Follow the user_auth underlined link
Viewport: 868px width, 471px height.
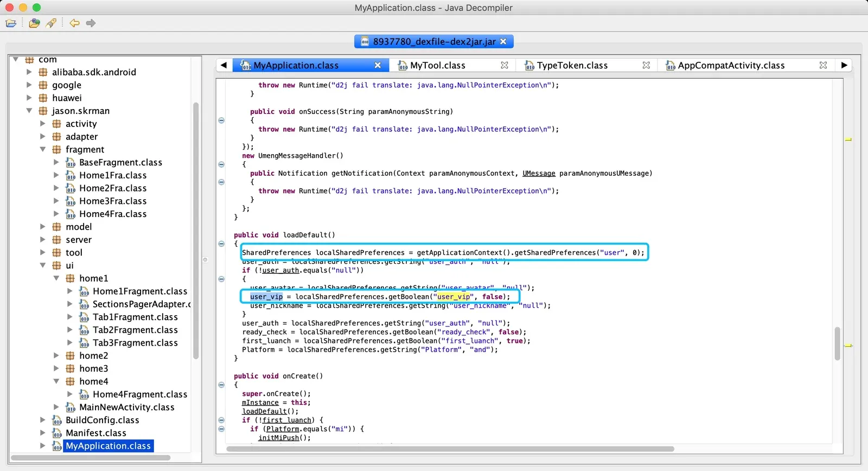(280, 270)
